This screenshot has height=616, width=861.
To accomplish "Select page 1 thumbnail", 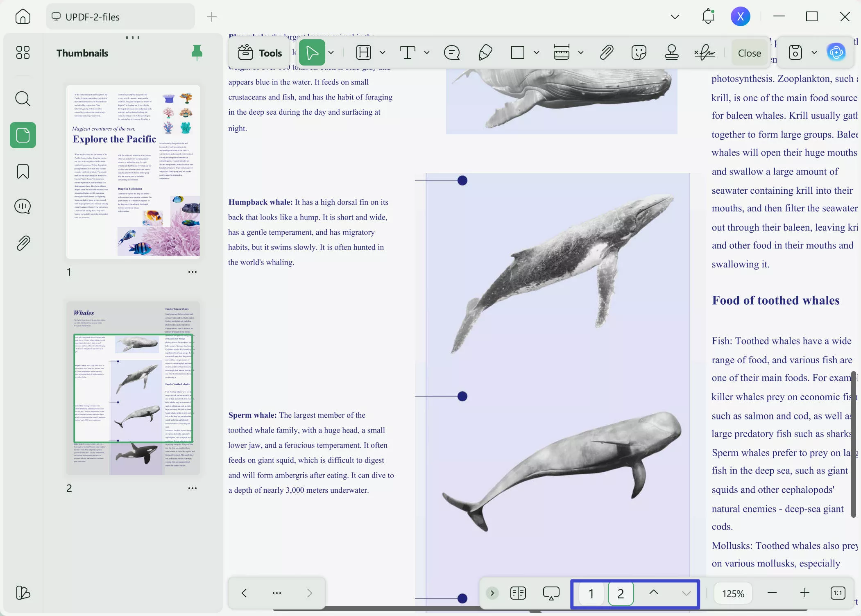I will (133, 172).
